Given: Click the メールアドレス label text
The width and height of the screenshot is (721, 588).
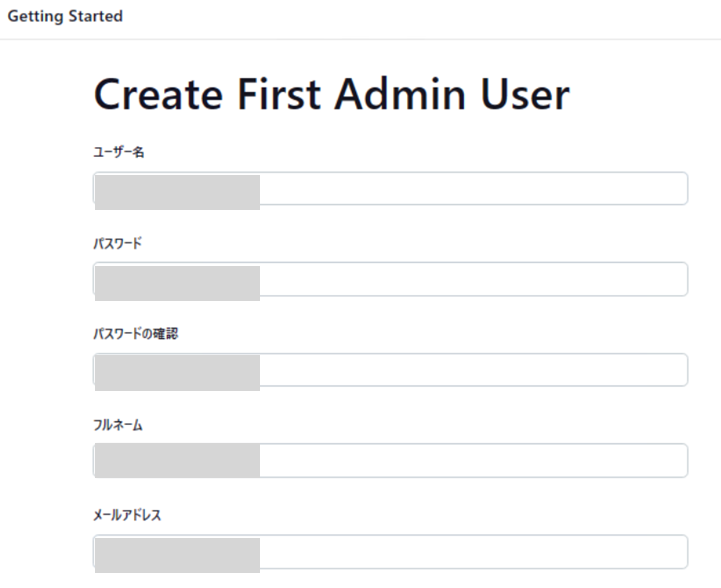Looking at the screenshot, I should pyautogui.click(x=127, y=515).
